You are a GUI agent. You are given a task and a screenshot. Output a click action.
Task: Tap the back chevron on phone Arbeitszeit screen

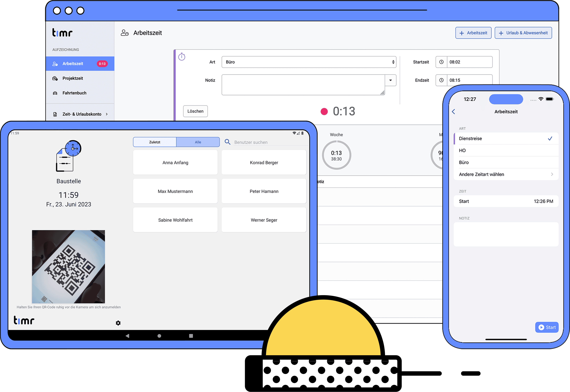454,112
